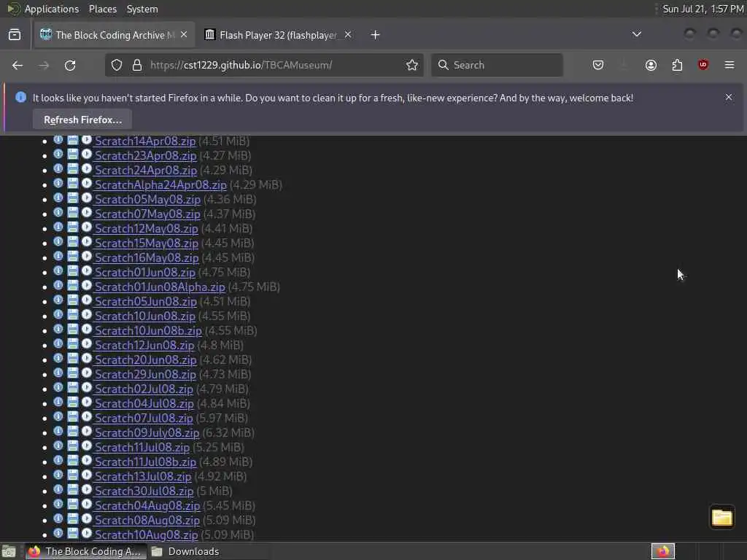Click the floppy save icon beside Scratch05Jun08.zip
The height and width of the screenshot is (560, 747).
72,300
